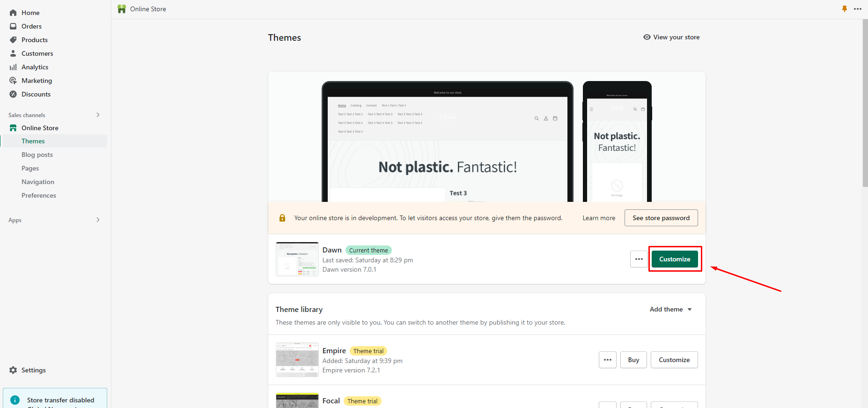This screenshot has width=868, height=408.
Task: Click the Orders inbox icon
Action: 13,26
